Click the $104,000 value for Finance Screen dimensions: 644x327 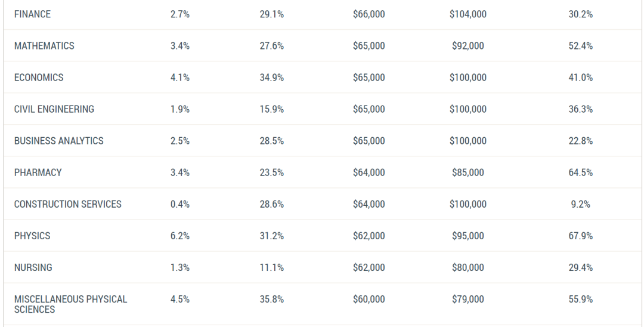tap(468, 14)
